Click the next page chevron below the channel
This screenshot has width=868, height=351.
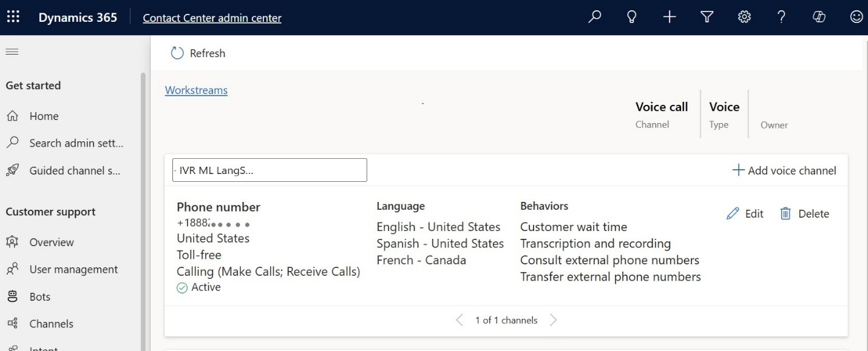[x=553, y=319]
